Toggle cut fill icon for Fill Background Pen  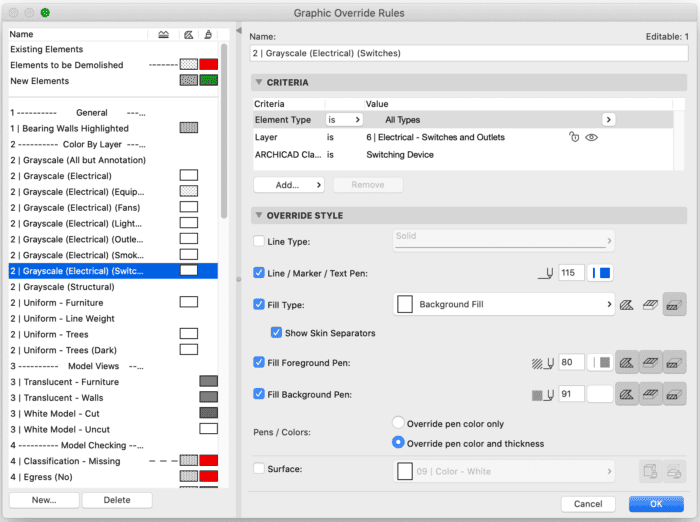(x=627, y=394)
